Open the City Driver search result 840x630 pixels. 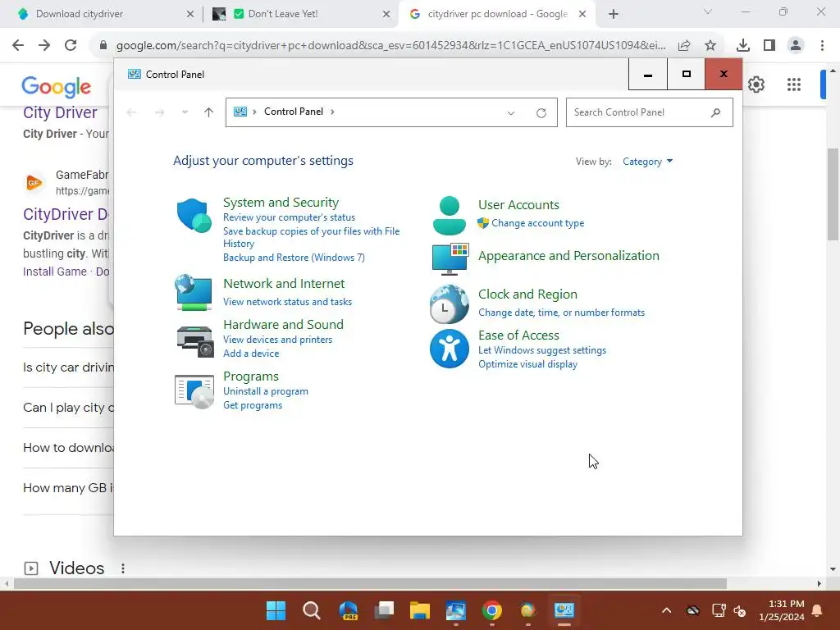click(x=60, y=112)
